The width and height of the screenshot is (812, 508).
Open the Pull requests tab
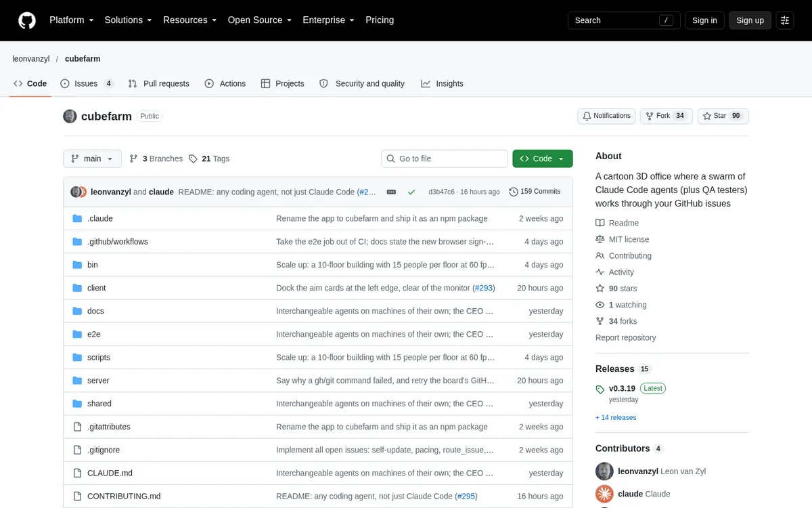(x=159, y=84)
